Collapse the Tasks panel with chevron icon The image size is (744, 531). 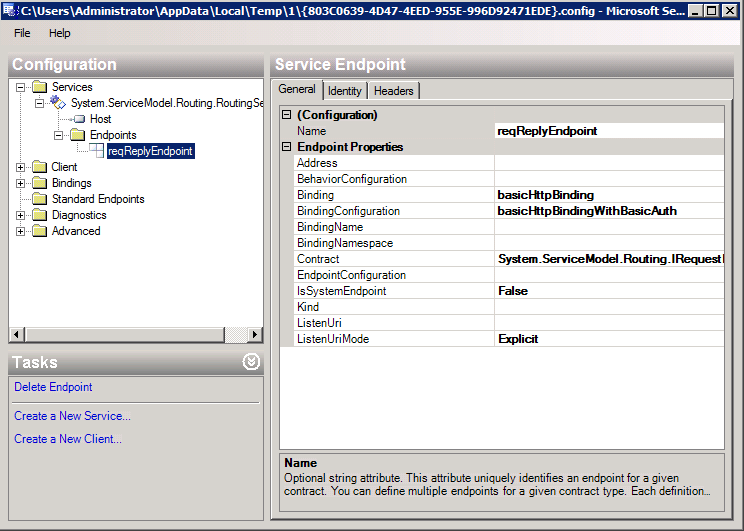251,362
